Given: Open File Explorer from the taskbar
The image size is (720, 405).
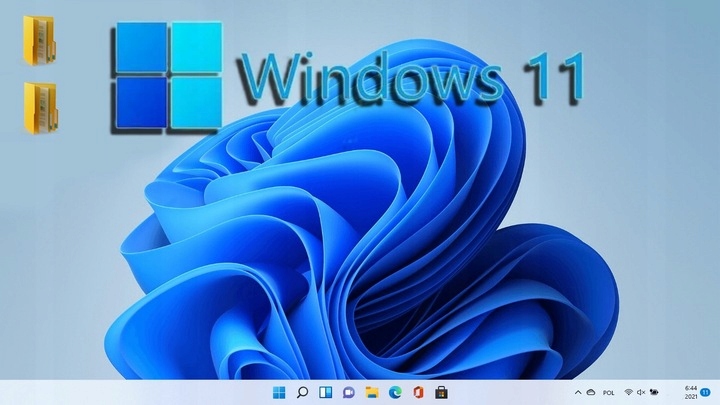Looking at the screenshot, I should [x=372, y=393].
